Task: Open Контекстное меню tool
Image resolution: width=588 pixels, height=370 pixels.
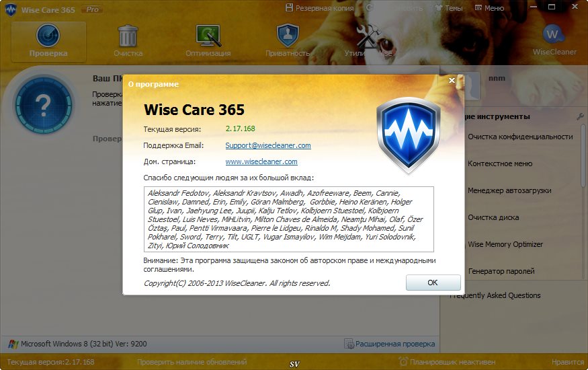Action: click(500, 163)
